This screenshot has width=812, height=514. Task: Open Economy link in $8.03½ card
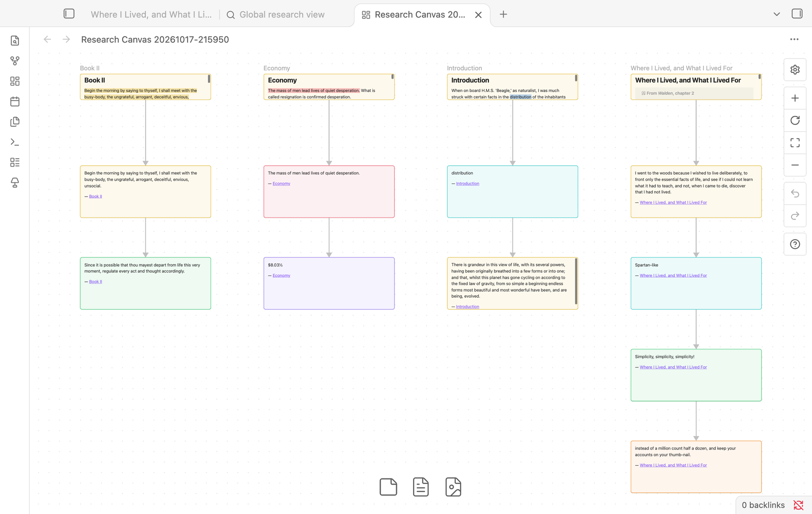tap(281, 275)
